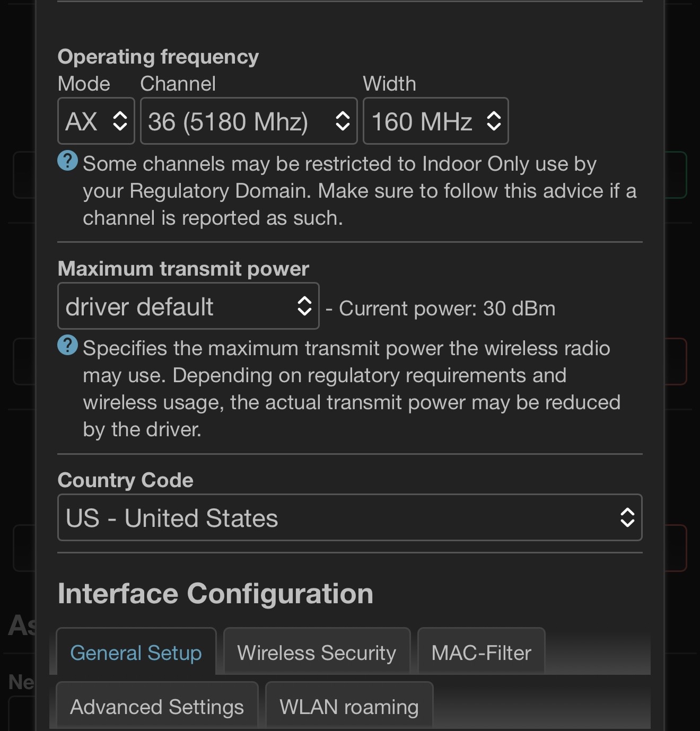Click the help icon beside transmit power description
The image size is (700, 731).
[67, 345]
